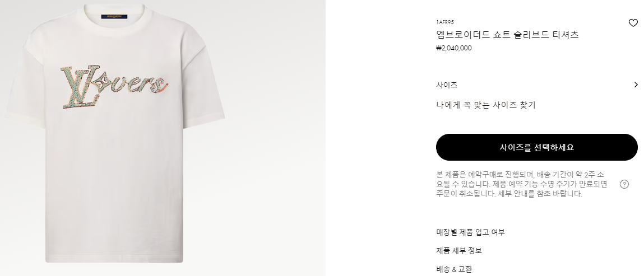Click the bottom hem of the T-shirt photo
Image resolution: width=644 pixels, height=276 pixels.
(x=114, y=258)
